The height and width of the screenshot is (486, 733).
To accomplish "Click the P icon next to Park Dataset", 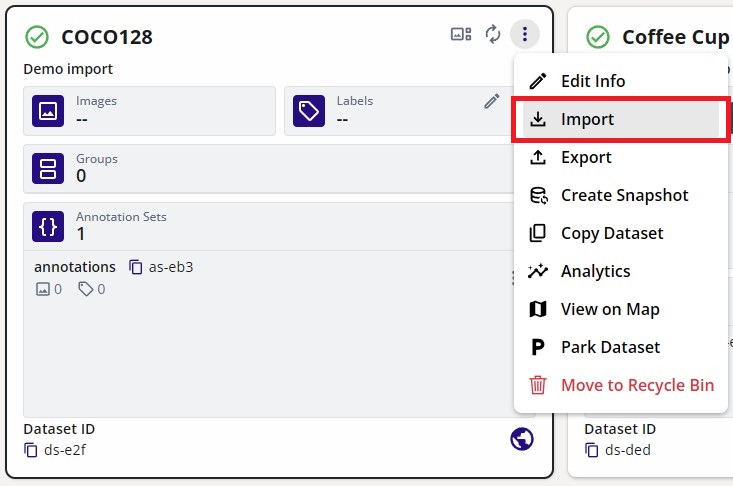I will tap(538, 347).
